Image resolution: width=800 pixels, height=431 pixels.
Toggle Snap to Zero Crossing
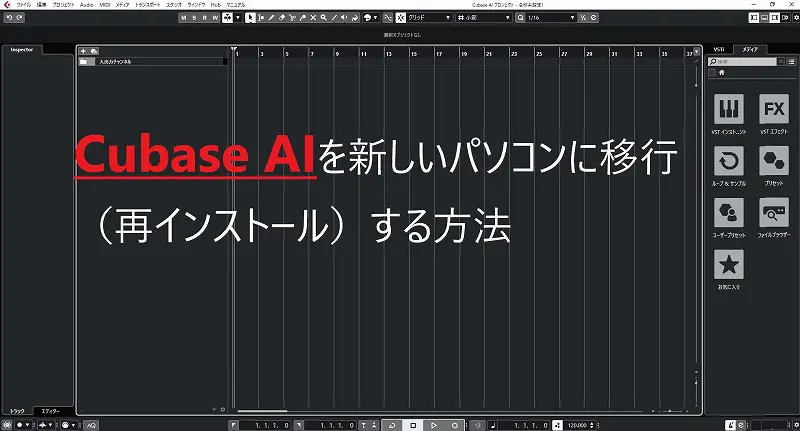pos(388,17)
